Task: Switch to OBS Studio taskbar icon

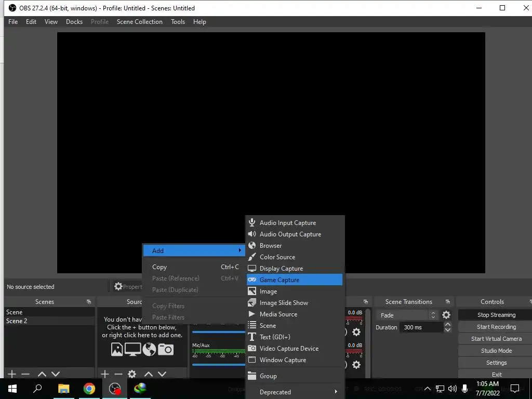Action: pyautogui.click(x=115, y=389)
